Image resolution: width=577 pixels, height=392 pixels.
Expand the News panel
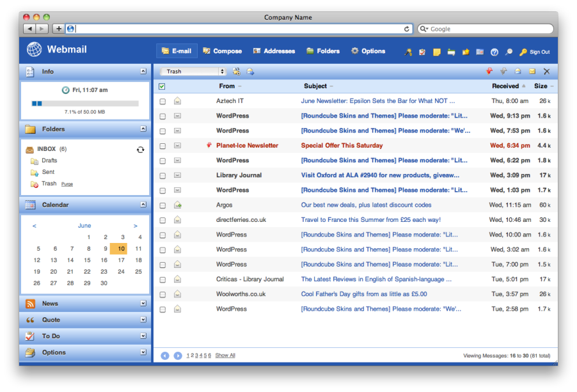(x=143, y=303)
